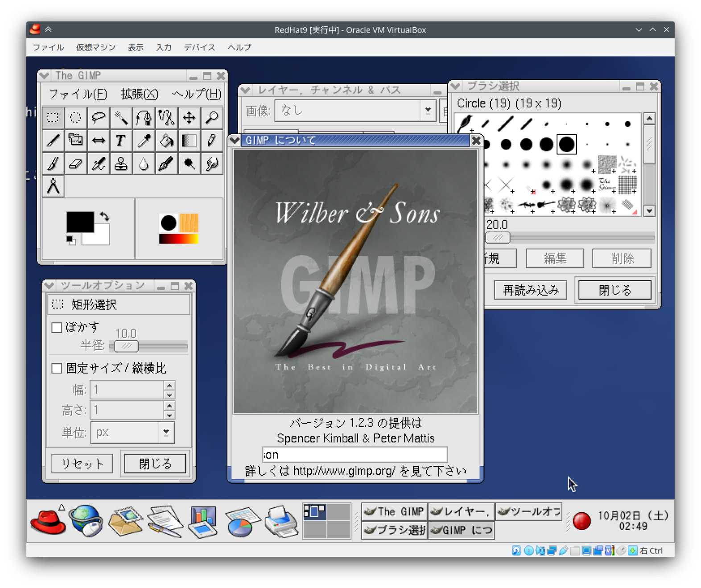Open the 画像 image selector dropdown
This screenshot has width=701, height=588.
428,111
